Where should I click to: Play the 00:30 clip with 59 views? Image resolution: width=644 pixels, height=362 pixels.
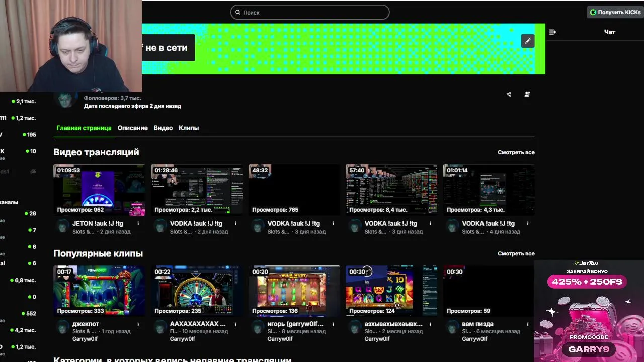(x=489, y=291)
